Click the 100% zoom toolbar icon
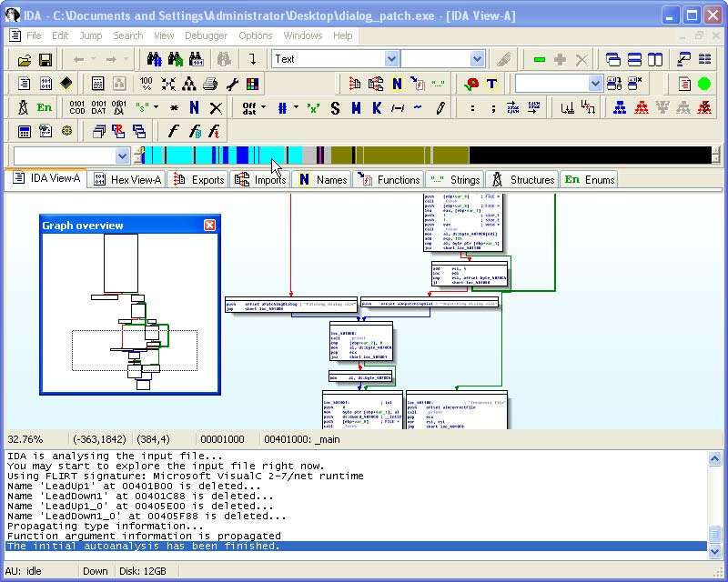Viewport: 728px width, 582px height. pyautogui.click(x=146, y=84)
